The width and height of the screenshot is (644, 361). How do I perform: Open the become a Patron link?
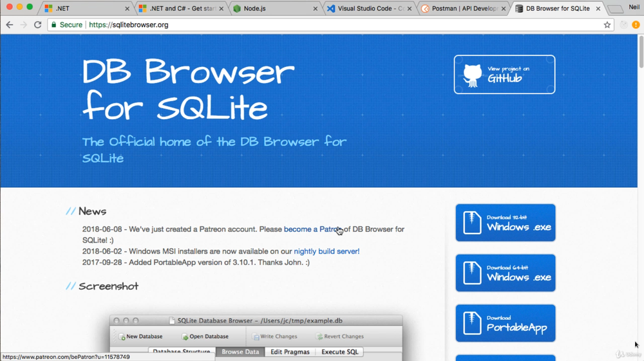point(313,229)
